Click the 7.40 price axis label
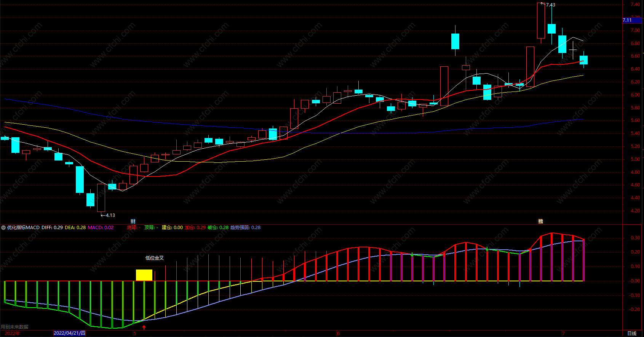This screenshot has width=644, height=337. (x=635, y=5)
